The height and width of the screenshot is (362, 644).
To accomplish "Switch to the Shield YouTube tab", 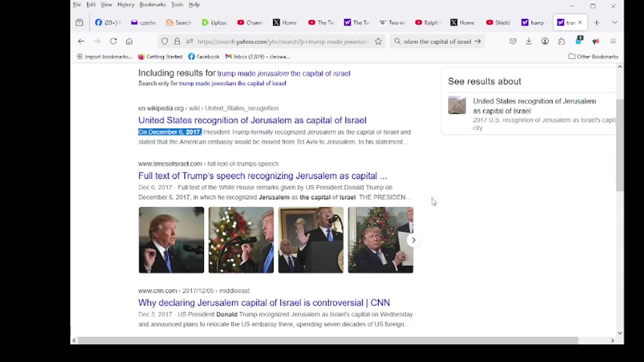I will [499, 23].
